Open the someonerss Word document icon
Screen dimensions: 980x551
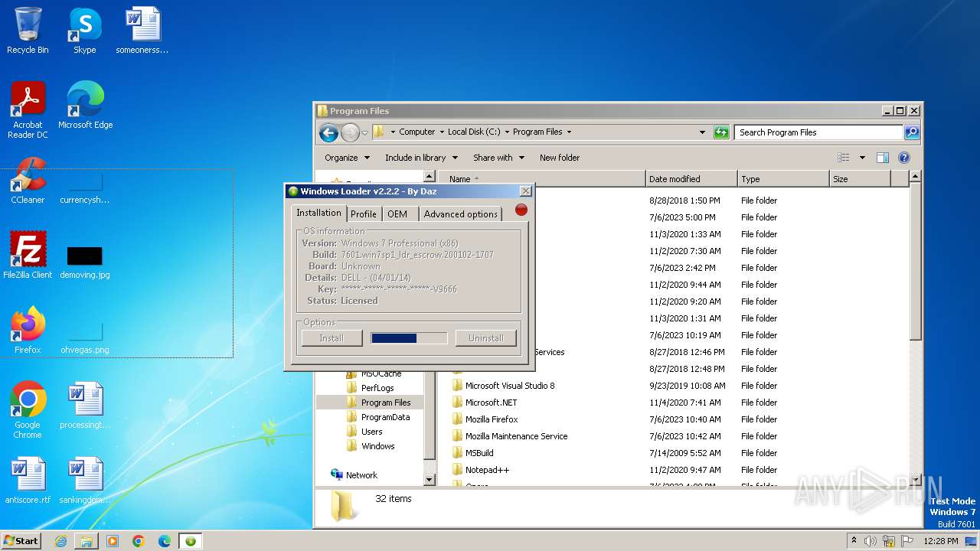tap(142, 31)
